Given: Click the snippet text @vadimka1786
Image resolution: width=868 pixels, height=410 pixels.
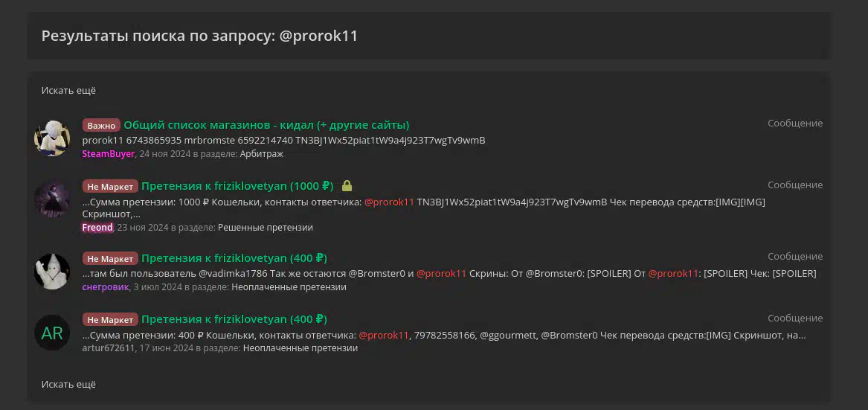Looking at the screenshot, I should [x=233, y=273].
